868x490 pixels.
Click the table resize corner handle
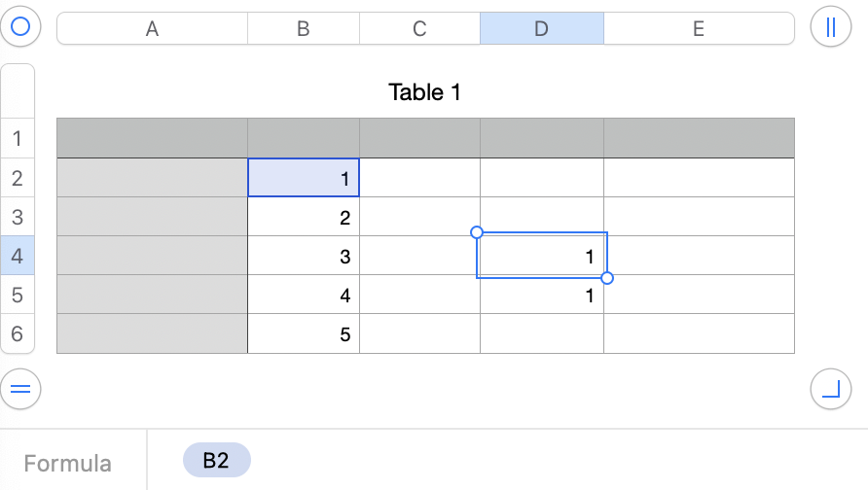click(830, 390)
